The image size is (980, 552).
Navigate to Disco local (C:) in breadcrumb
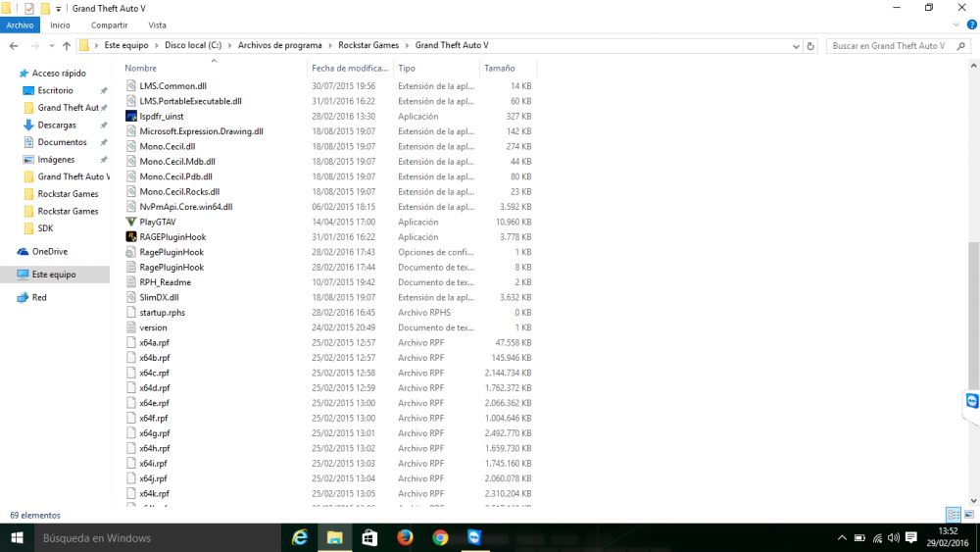(x=193, y=46)
